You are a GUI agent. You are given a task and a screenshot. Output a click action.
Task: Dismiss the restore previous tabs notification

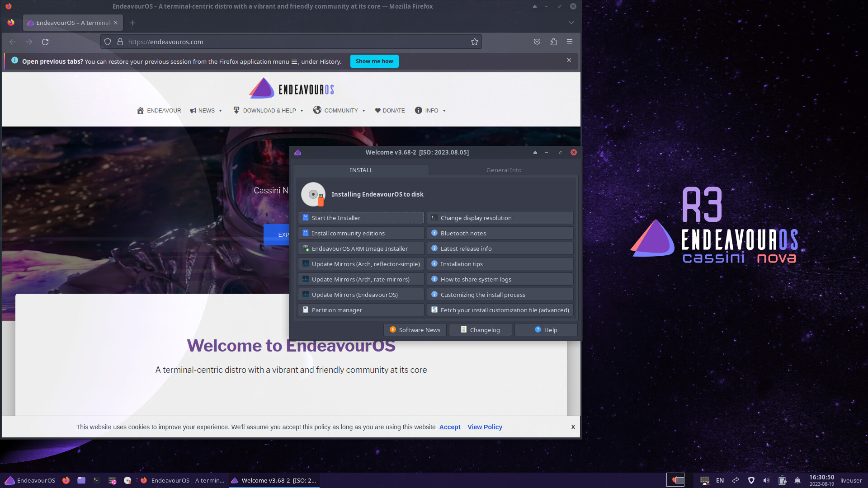click(569, 61)
